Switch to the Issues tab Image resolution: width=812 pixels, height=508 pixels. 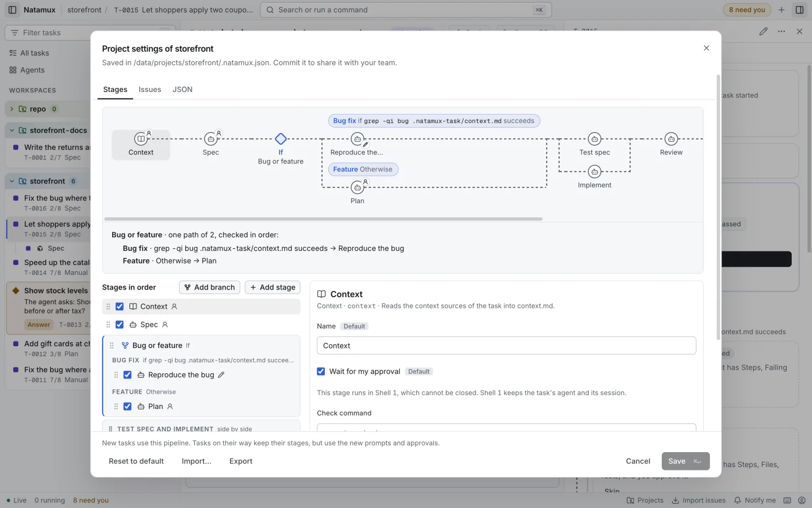click(x=150, y=89)
